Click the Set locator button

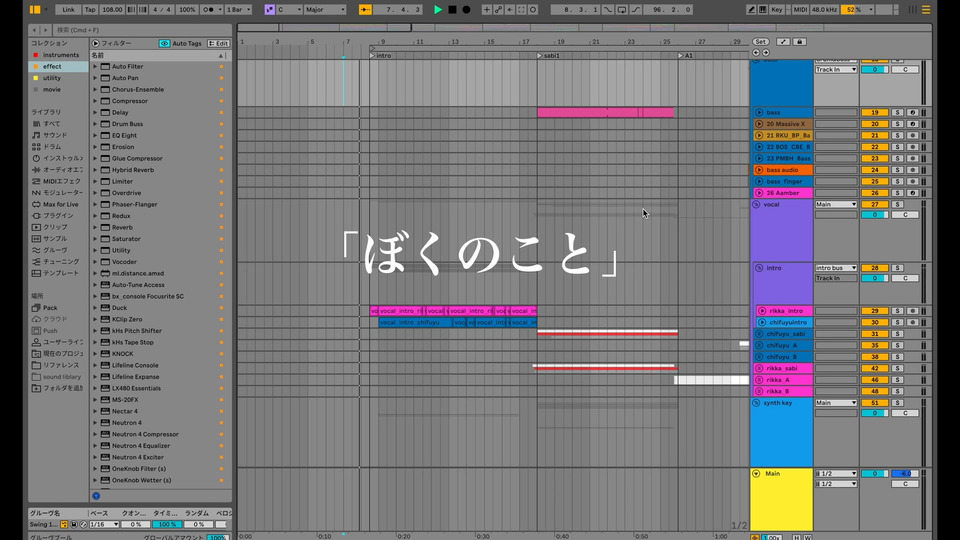coord(760,42)
